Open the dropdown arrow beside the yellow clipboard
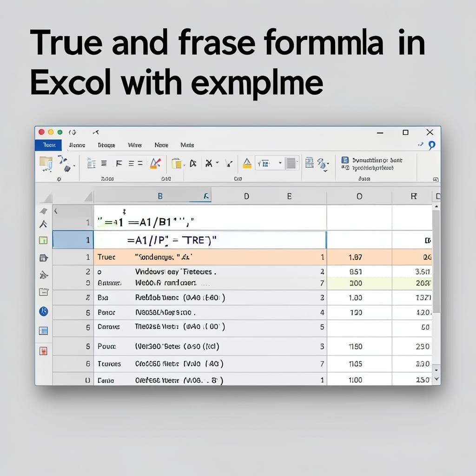This screenshot has width=476, height=476. tap(184, 165)
